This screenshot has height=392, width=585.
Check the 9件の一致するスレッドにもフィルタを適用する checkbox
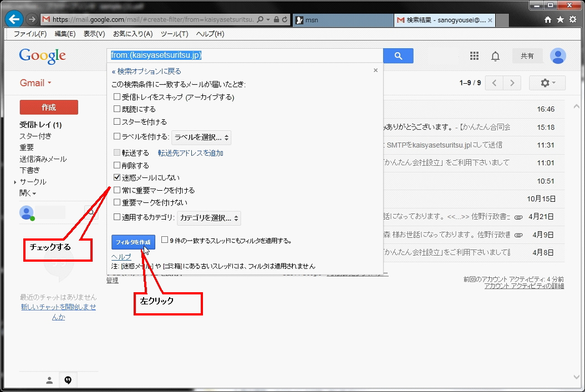[x=165, y=239]
